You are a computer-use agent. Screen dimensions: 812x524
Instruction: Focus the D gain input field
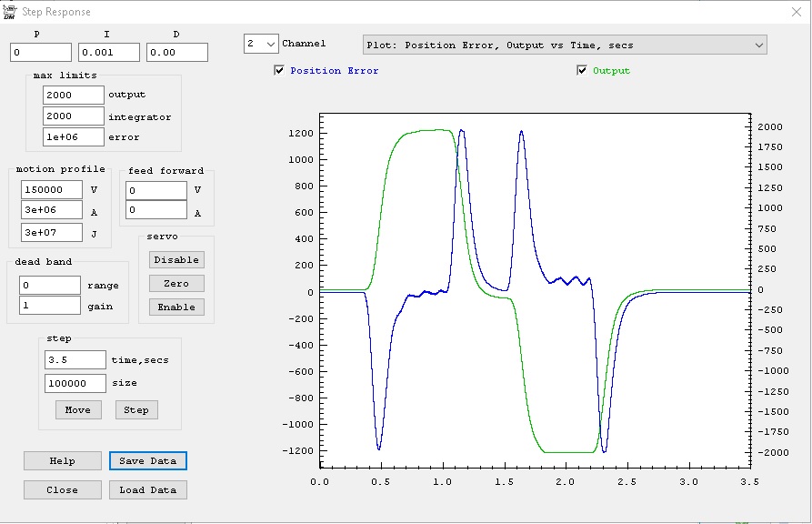[177, 53]
